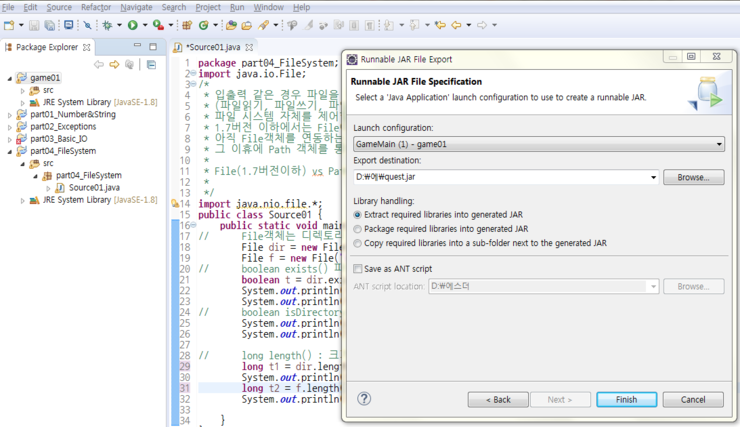Click Package Explorer's forward arrow icon
This screenshot has height=427, width=740.
114,65
